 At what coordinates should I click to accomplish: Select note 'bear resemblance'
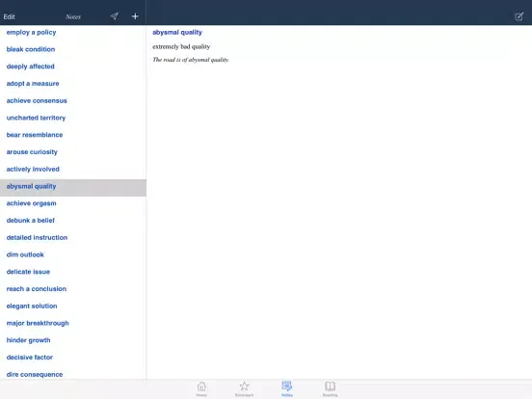[73, 135]
